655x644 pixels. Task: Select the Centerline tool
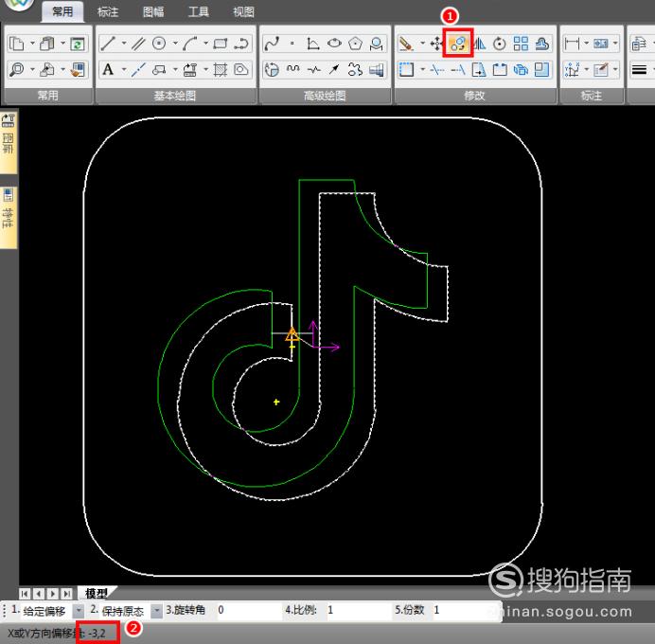(x=138, y=69)
